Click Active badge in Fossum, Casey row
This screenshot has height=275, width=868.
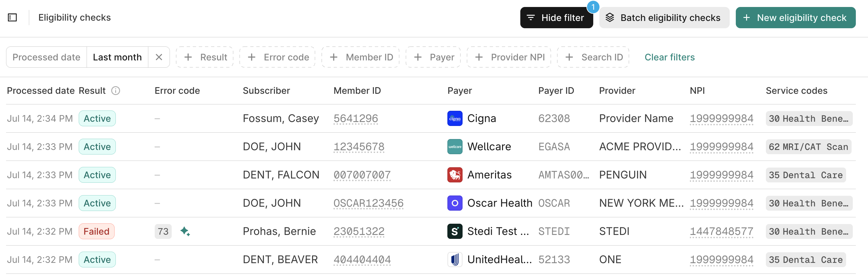[97, 118]
